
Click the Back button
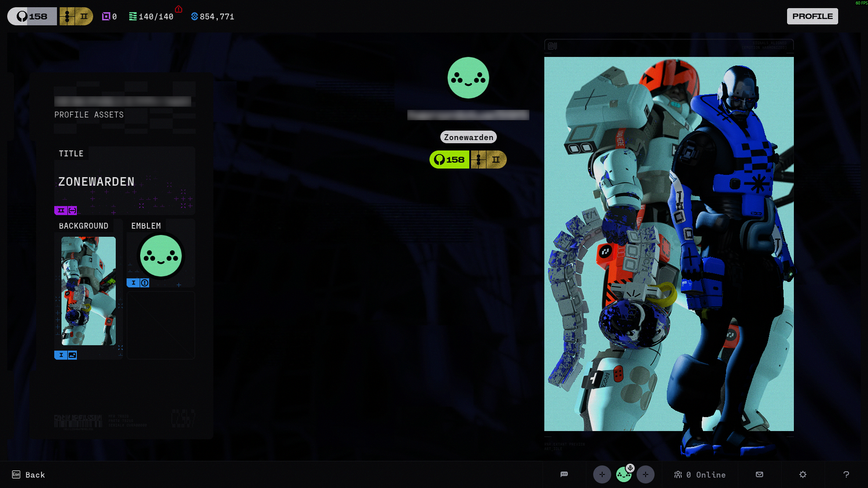click(x=28, y=474)
